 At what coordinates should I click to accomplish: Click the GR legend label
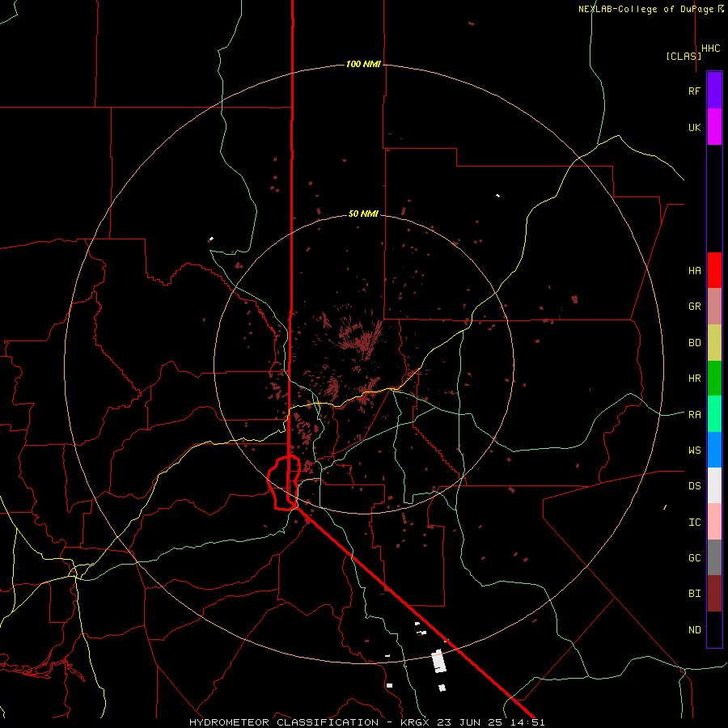coord(694,307)
